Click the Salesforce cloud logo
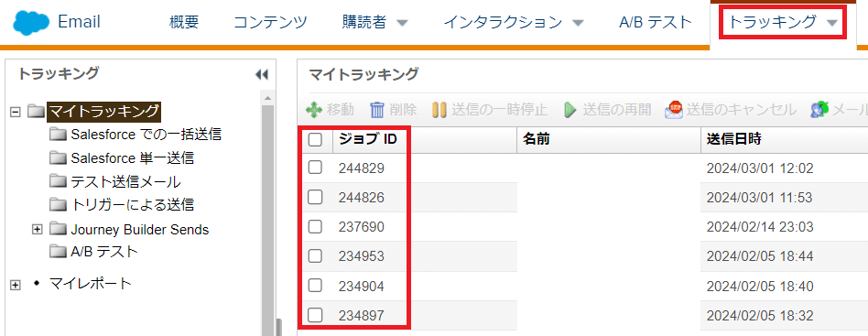The width and height of the screenshot is (868, 336). tap(30, 23)
